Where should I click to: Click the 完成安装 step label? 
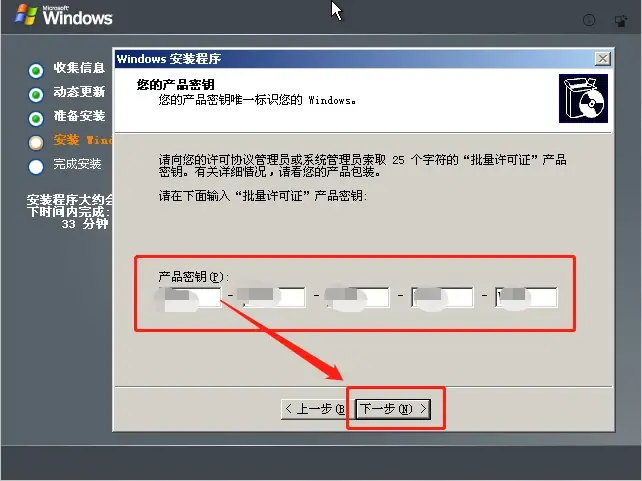(77, 164)
